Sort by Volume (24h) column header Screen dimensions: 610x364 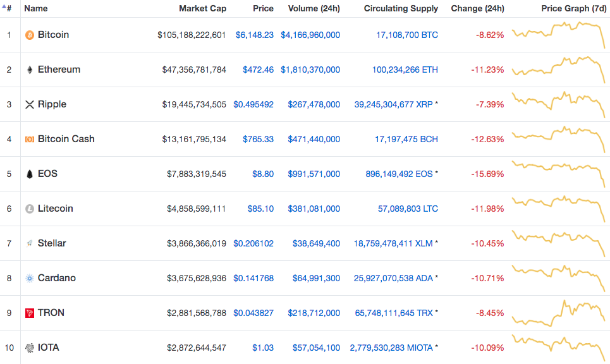click(x=314, y=9)
